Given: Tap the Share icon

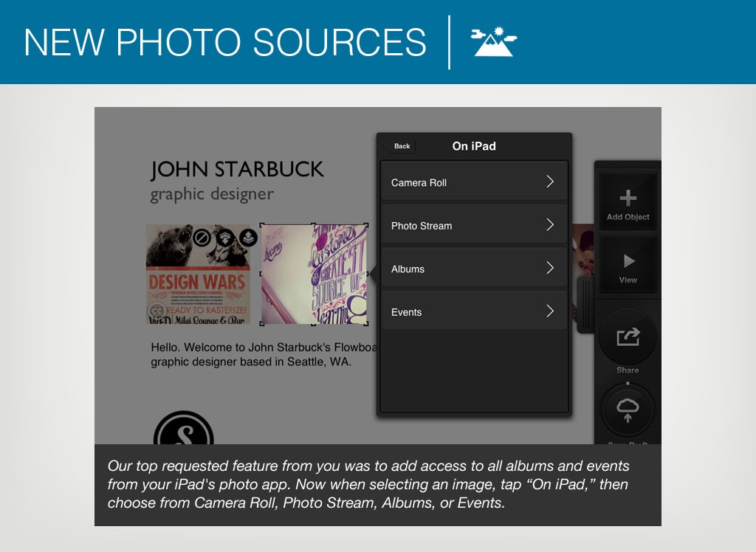Looking at the screenshot, I should coord(628,338).
